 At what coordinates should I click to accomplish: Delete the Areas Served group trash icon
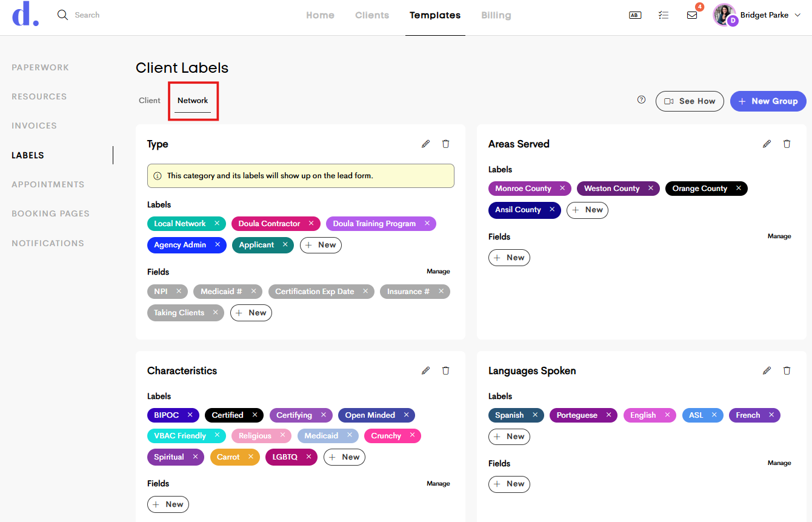pos(787,144)
